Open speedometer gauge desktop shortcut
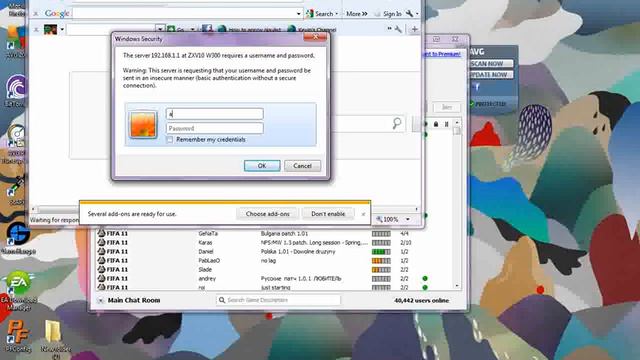Image resolution: width=640 pixels, height=360 pixels. pyautogui.click(x=16, y=143)
